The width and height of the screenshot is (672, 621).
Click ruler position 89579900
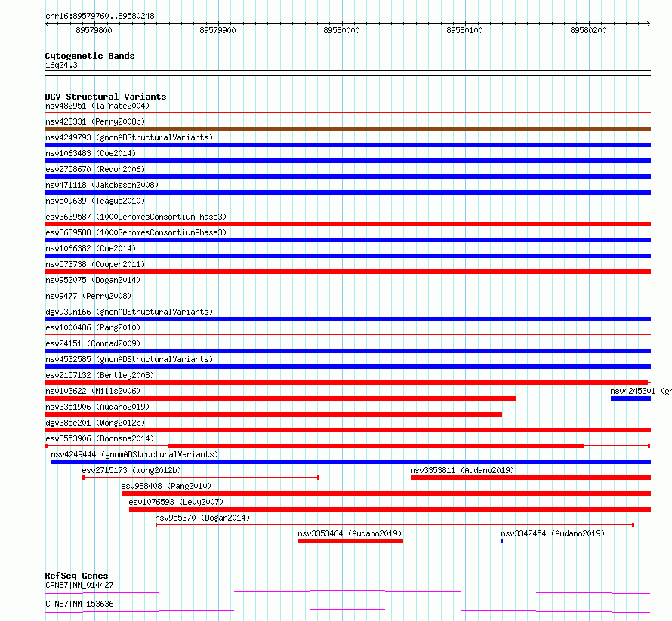coord(217,30)
